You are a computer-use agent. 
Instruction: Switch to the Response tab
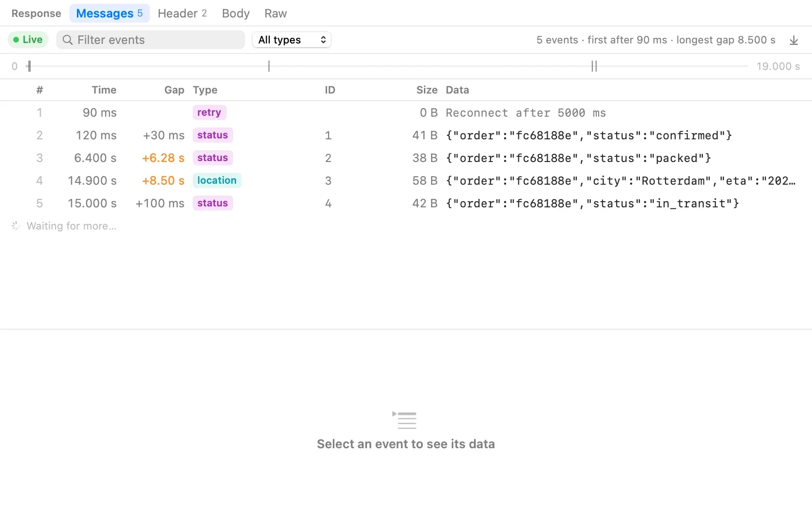(x=36, y=13)
